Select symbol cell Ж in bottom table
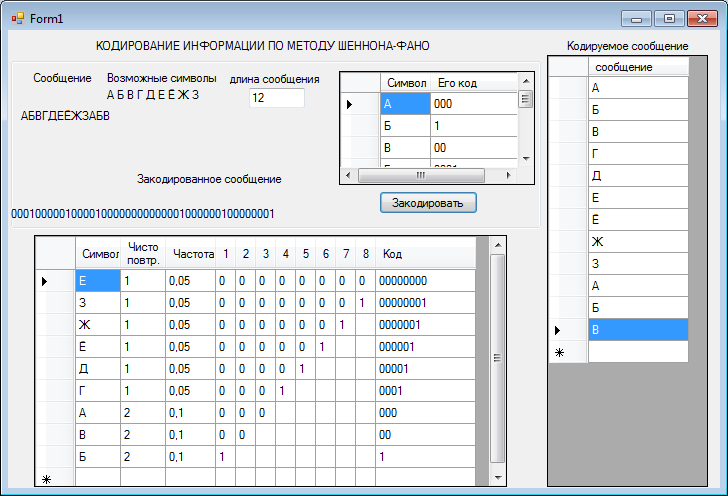The image size is (728, 496). [x=98, y=325]
